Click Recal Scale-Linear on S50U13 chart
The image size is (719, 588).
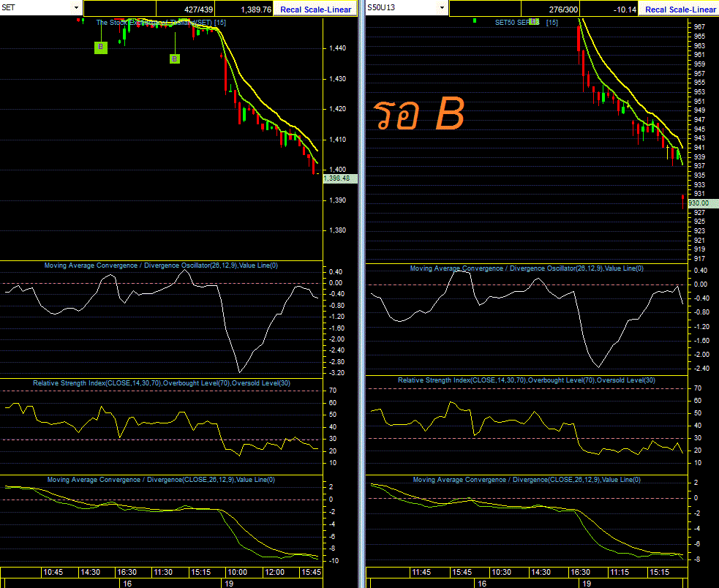click(x=680, y=10)
